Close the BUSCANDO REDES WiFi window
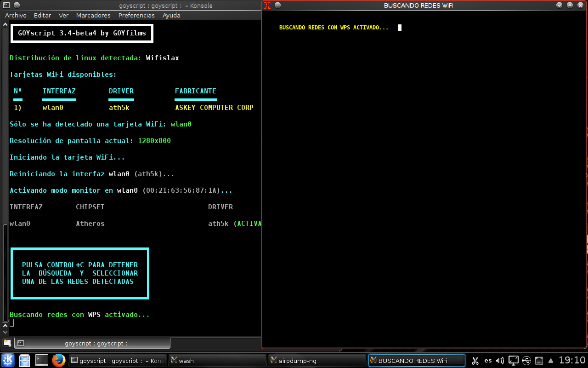This screenshot has height=368, width=588. (x=580, y=5)
